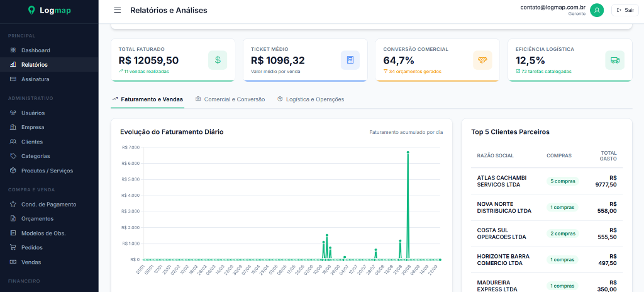Click the contato@logmap.com.br account email
The height and width of the screenshot is (292, 644).
click(x=552, y=7)
